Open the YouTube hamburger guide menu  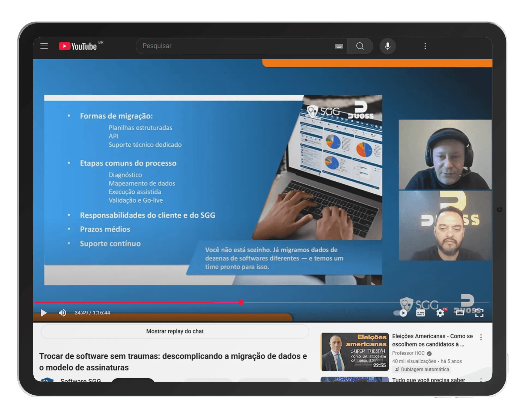44,46
